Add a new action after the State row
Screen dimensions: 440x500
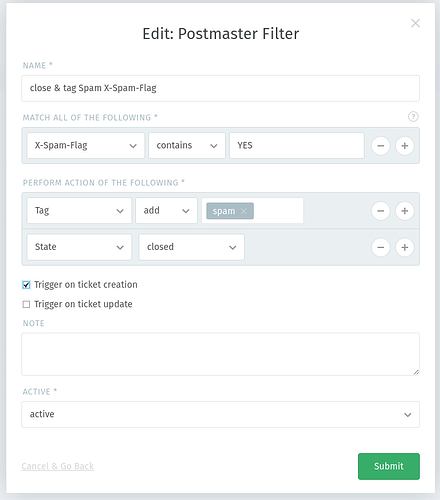[405, 247]
